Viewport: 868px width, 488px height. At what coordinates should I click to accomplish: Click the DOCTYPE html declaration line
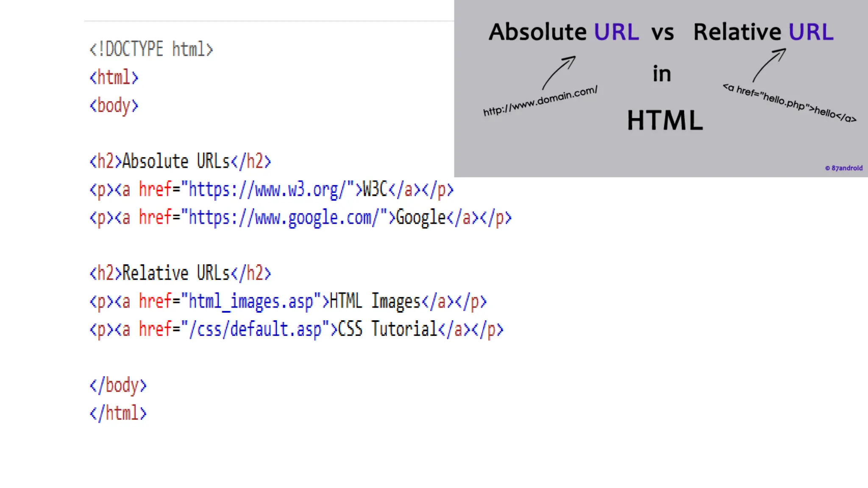click(x=151, y=50)
